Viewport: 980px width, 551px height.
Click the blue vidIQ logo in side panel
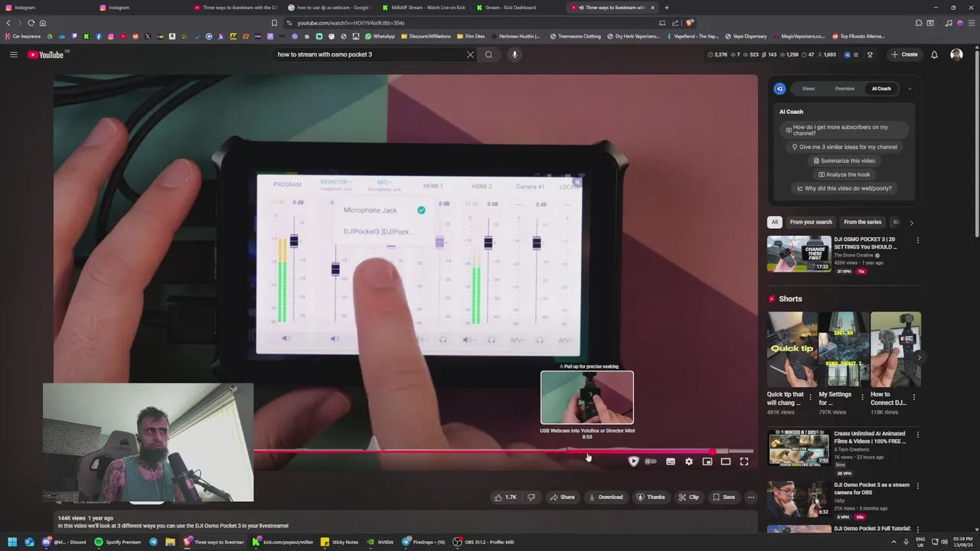779,89
